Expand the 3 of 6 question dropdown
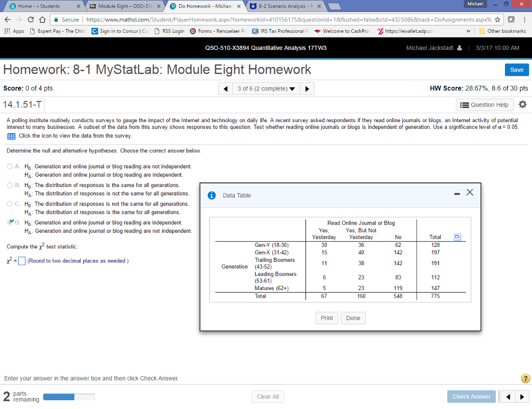Screen dimensions: 532x409 pos(267,88)
